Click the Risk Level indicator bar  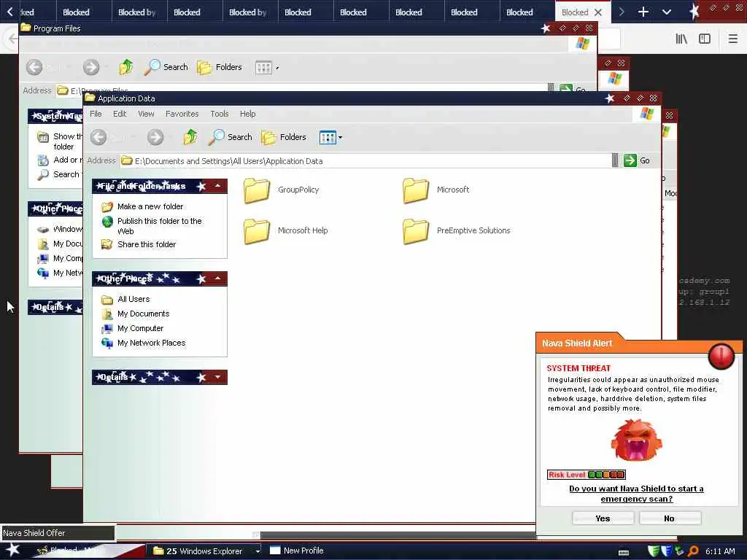(586, 475)
